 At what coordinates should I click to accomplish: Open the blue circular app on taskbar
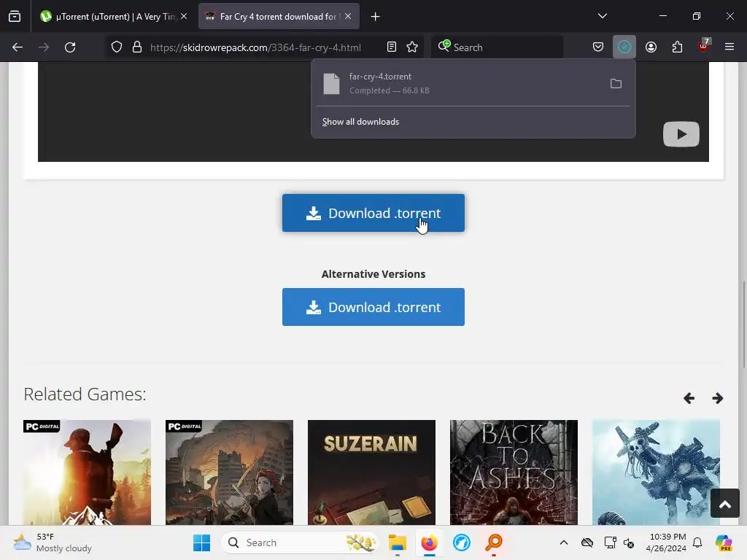[462, 542]
